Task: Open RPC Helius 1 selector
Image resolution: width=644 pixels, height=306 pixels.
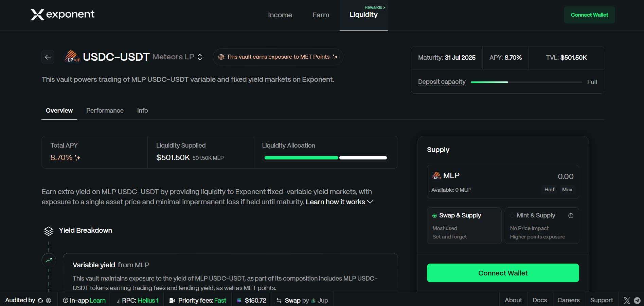Action: coord(138,301)
